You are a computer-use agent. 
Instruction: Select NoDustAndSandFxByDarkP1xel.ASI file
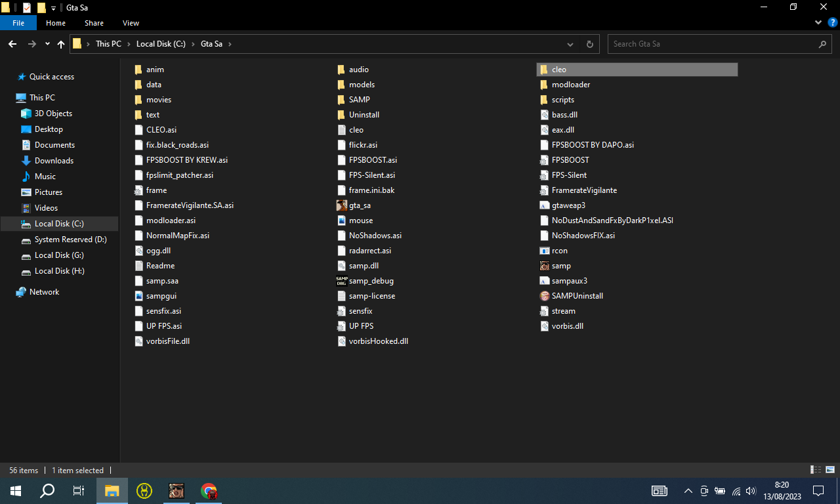612,220
